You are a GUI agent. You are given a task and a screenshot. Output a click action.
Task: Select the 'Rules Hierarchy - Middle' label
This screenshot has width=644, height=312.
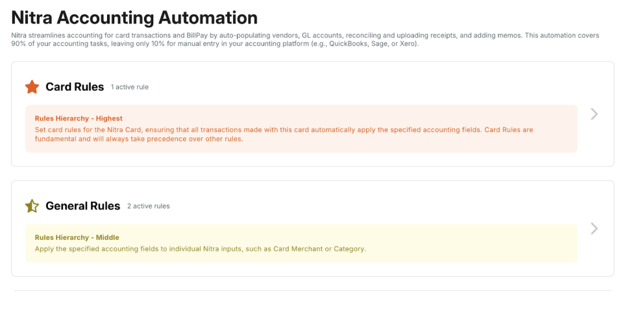77,238
